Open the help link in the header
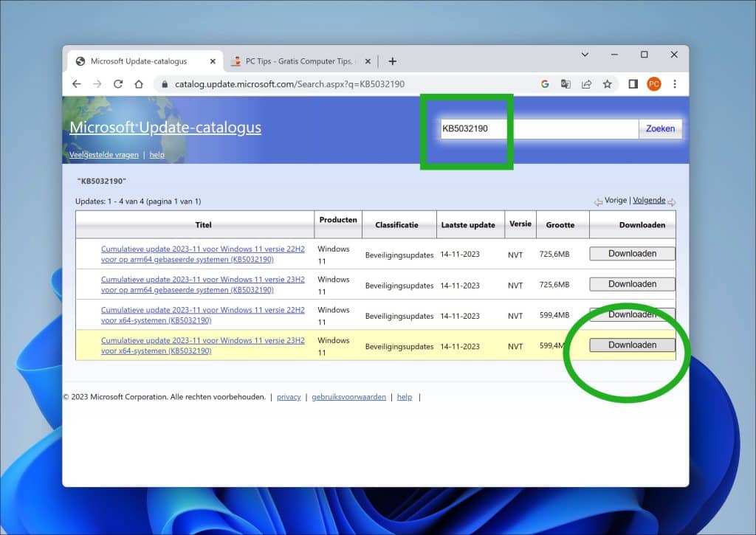This screenshot has height=535, width=756. click(x=157, y=155)
